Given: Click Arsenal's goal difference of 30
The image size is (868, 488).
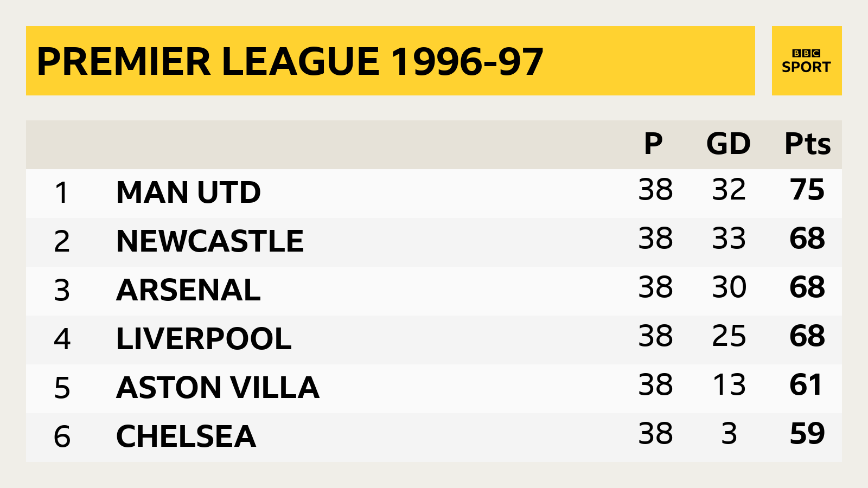Looking at the screenshot, I should click(x=729, y=287).
